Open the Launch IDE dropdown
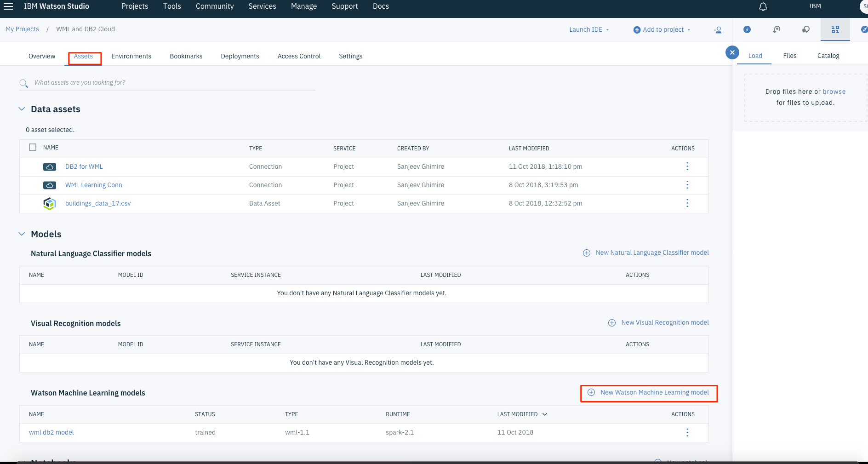 (x=589, y=29)
